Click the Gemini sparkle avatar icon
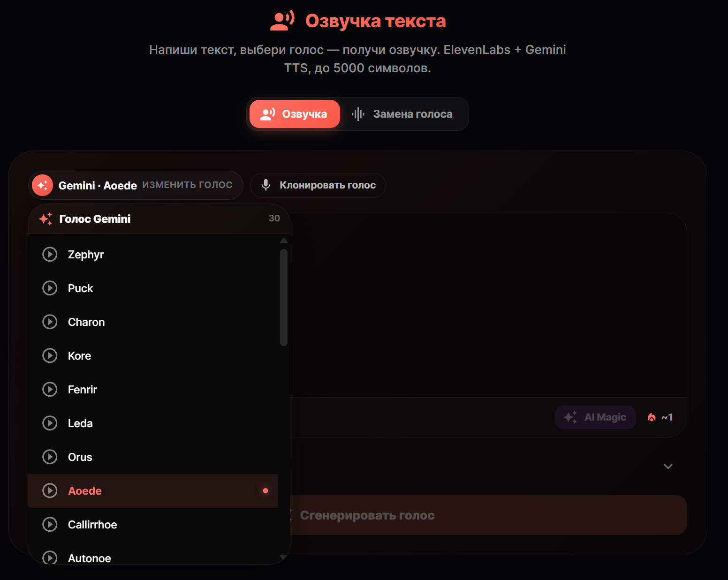Screen dimensions: 728x580 [42, 185]
